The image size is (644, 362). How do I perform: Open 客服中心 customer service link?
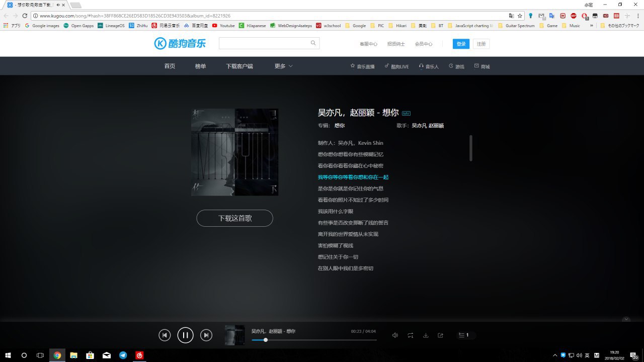368,44
